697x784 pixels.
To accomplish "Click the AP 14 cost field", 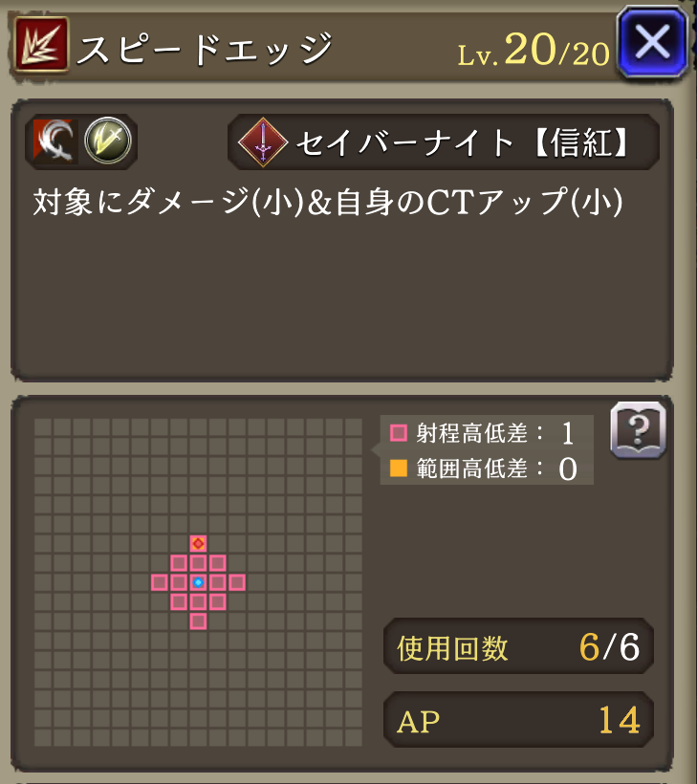I will pyautogui.click(x=518, y=721).
